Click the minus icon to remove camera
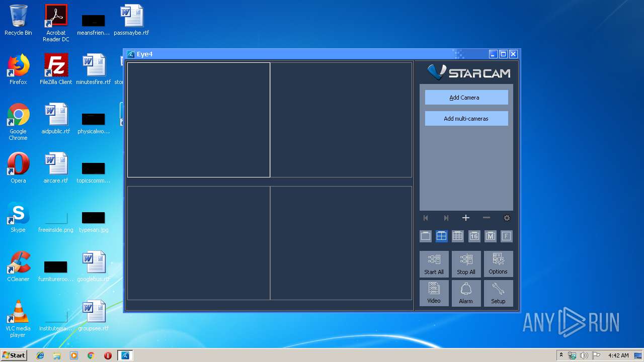 pos(486,218)
